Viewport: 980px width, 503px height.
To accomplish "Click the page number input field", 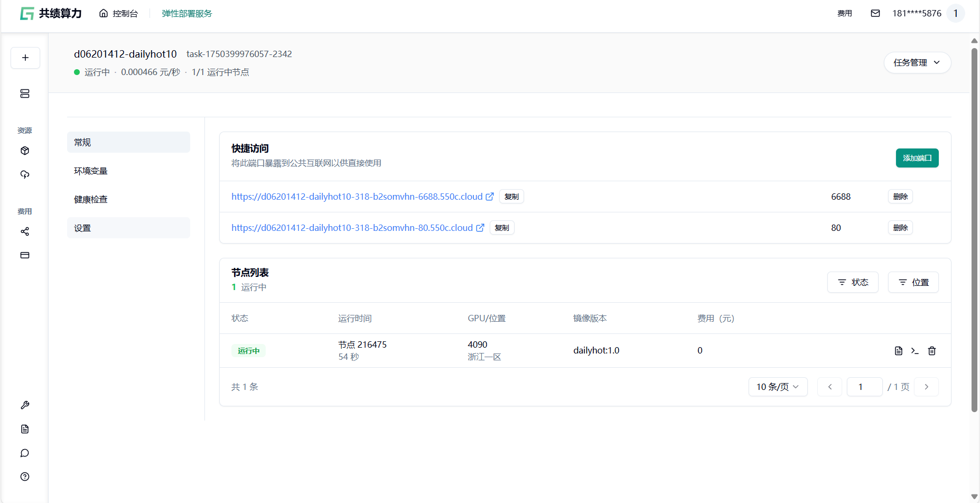I will tap(864, 387).
